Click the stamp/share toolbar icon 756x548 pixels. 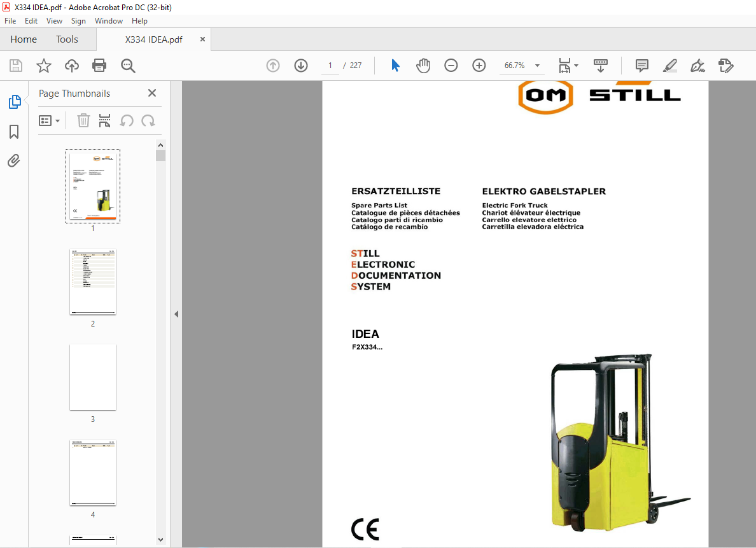coord(725,66)
